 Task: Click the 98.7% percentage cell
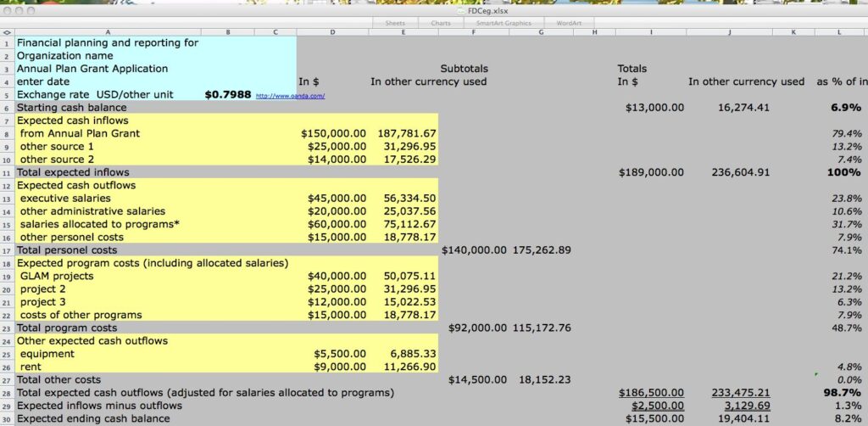(x=841, y=393)
